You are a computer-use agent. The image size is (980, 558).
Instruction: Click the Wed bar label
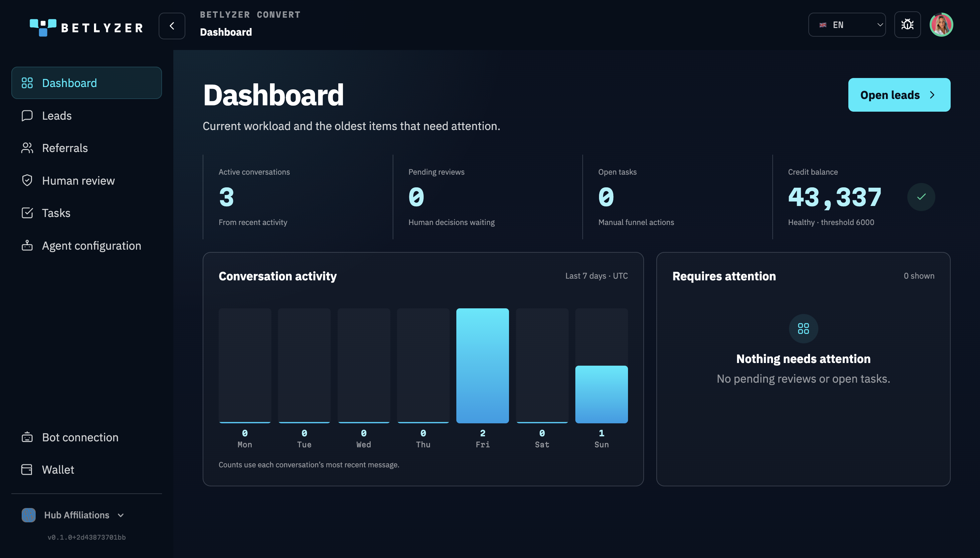tap(364, 445)
